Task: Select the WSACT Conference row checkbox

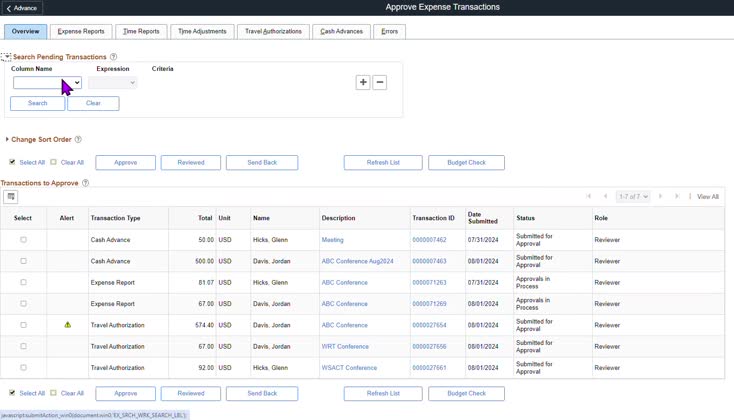Action: [x=23, y=368]
